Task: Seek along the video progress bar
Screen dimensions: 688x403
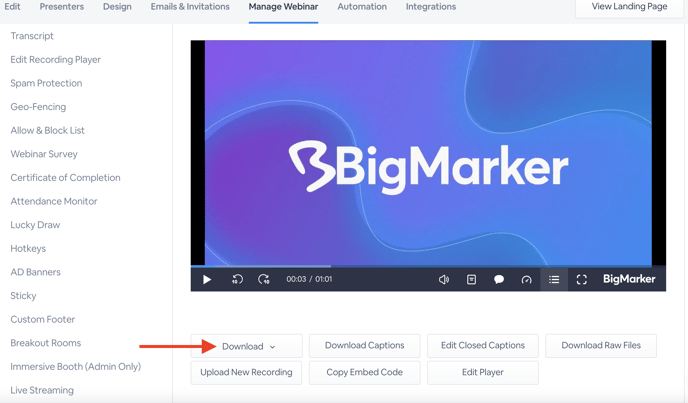Action: point(428,266)
